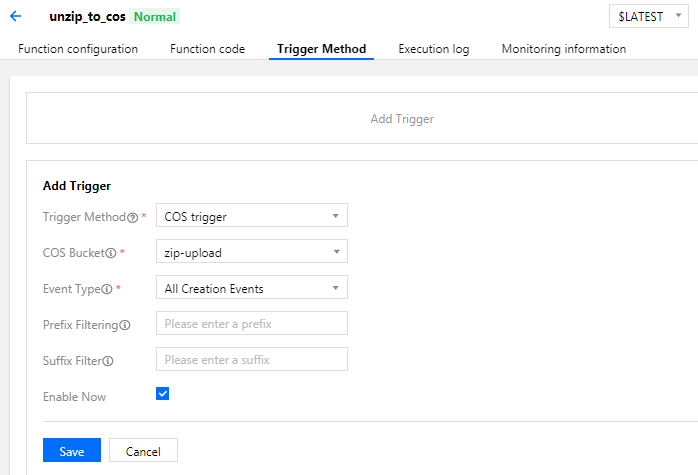Expand the COS Bucket zip-upload dropdown
Image resolution: width=698 pixels, height=475 pixels.
(252, 252)
